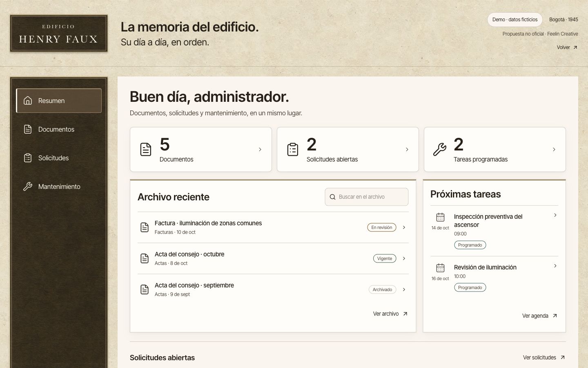Go to Solicitudes in the sidebar
The height and width of the screenshot is (368, 588).
(59, 158)
